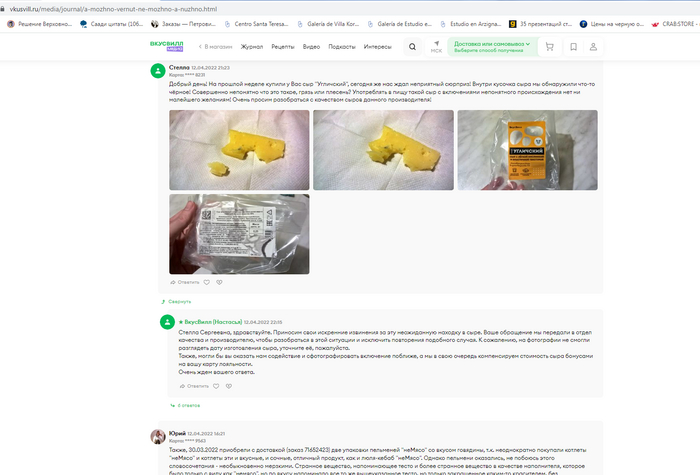
Task: Expand the '6 ответов' replies thread
Action: click(x=185, y=405)
